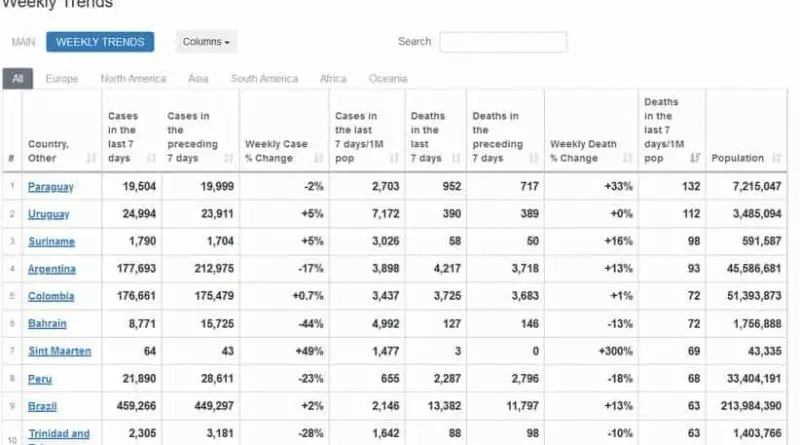This screenshot has width=800, height=445.
Task: Filter table by South America
Action: (264, 79)
